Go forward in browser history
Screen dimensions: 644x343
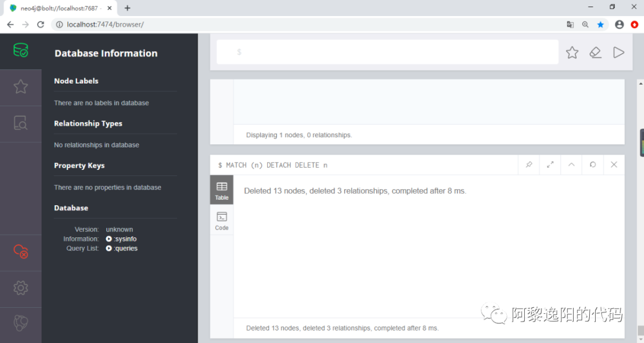coord(26,24)
